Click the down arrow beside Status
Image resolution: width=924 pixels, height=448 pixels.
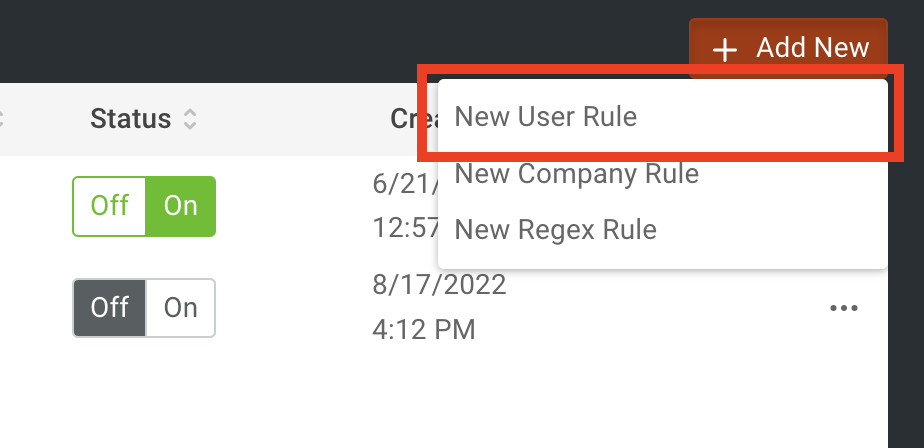click(189, 125)
